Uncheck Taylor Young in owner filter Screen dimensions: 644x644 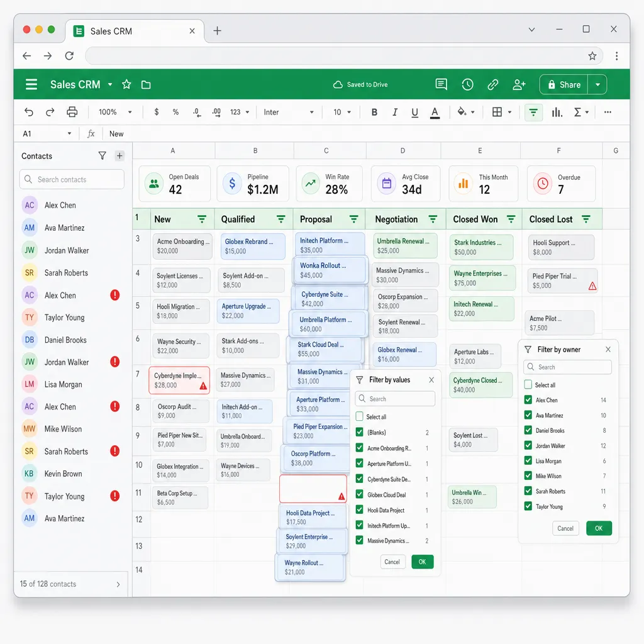click(x=528, y=506)
